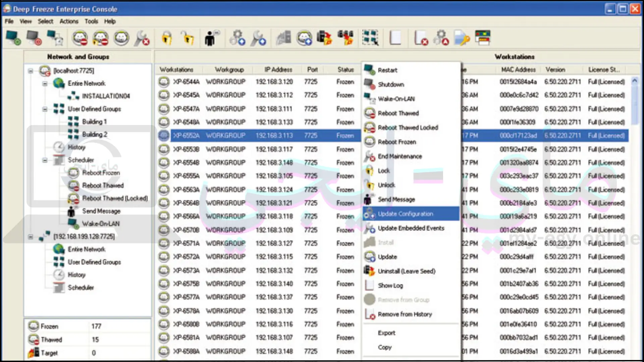The image size is (644, 362).
Task: Choose Restart from the context menu
Action: [411, 70]
